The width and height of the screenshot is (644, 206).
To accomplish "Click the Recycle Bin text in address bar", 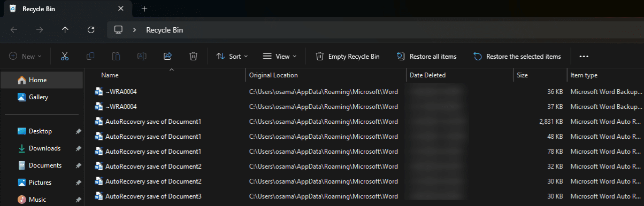I will pos(164,30).
